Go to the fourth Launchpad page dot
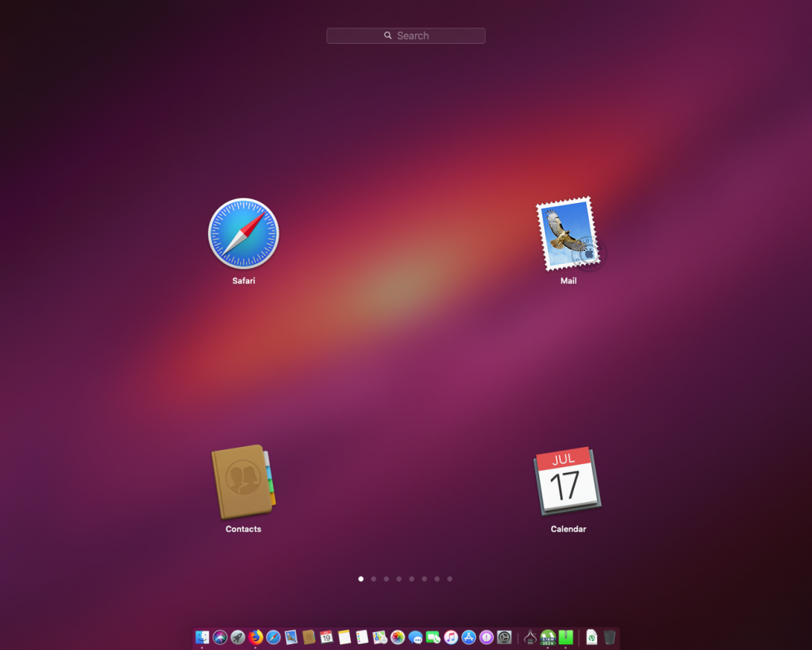 pos(399,579)
